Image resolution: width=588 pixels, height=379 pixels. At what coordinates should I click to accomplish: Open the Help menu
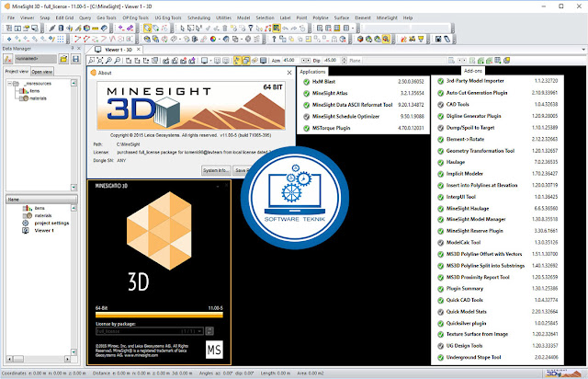408,17
